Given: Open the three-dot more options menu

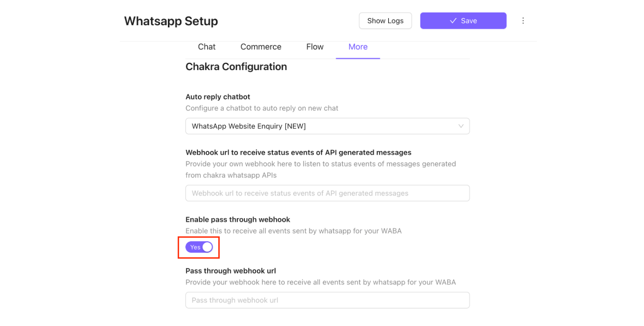Looking at the screenshot, I should point(523,21).
